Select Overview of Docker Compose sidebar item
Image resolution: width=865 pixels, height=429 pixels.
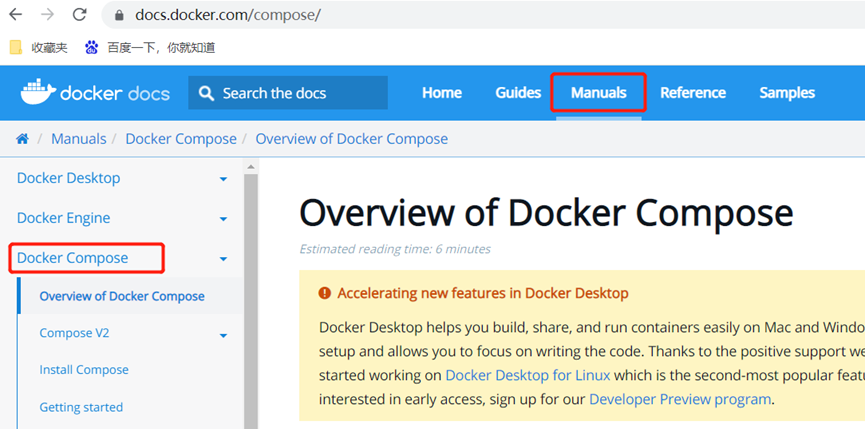pos(122,296)
